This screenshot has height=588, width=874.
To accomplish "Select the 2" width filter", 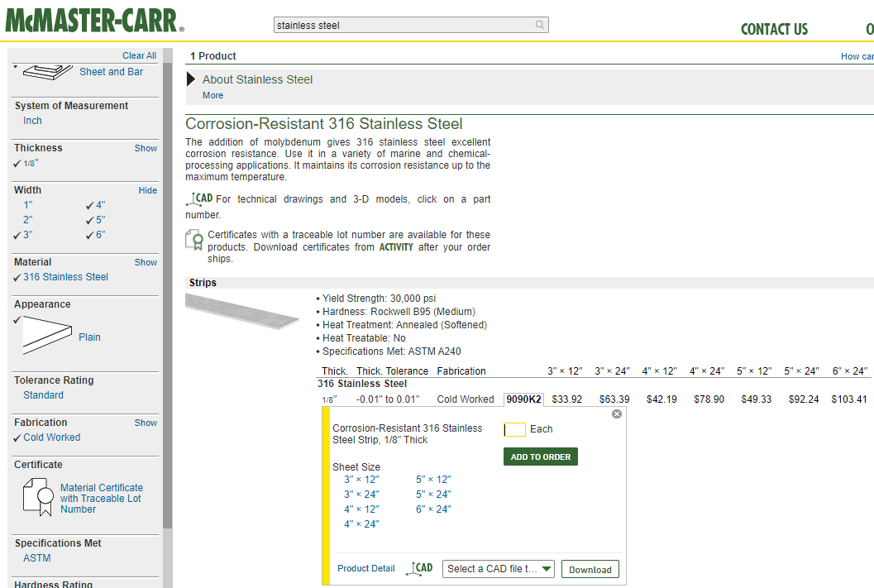I will (x=28, y=220).
